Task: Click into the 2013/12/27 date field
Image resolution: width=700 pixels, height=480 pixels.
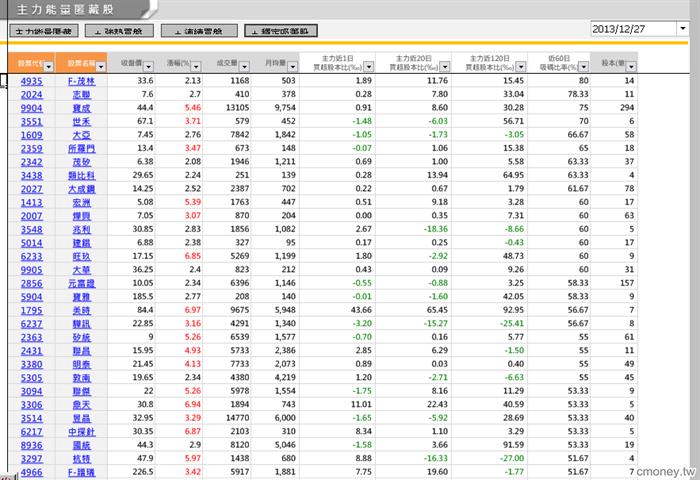Action: tap(634, 29)
